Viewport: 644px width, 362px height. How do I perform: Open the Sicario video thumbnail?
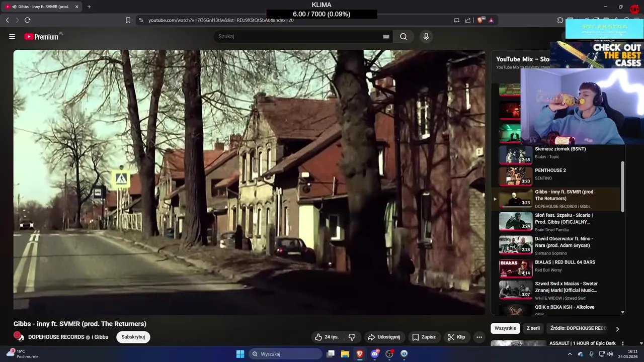(515, 221)
